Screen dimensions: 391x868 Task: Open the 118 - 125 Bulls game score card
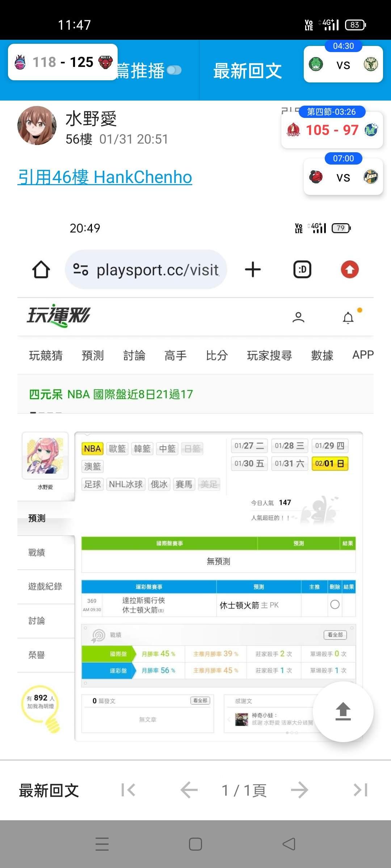pyautogui.click(x=63, y=62)
